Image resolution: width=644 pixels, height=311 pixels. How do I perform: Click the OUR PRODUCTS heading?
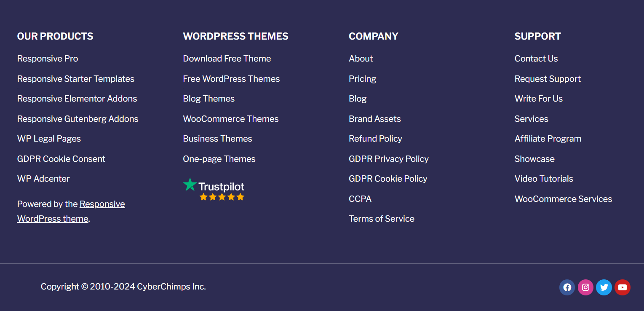[x=55, y=36]
